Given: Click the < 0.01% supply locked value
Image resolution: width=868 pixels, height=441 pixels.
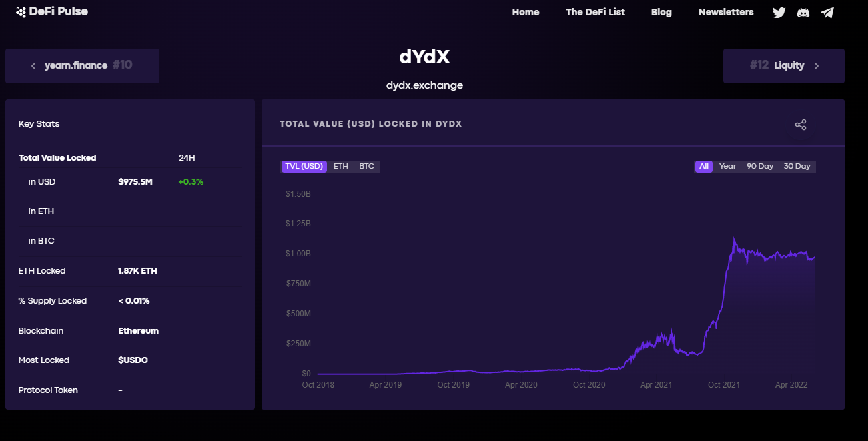Looking at the screenshot, I should 133,301.
